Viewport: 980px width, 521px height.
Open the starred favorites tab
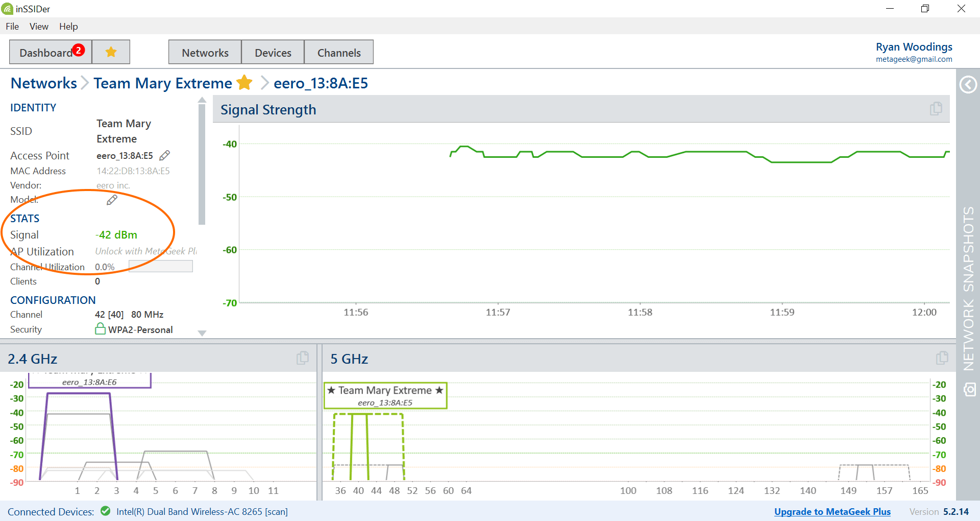111,52
